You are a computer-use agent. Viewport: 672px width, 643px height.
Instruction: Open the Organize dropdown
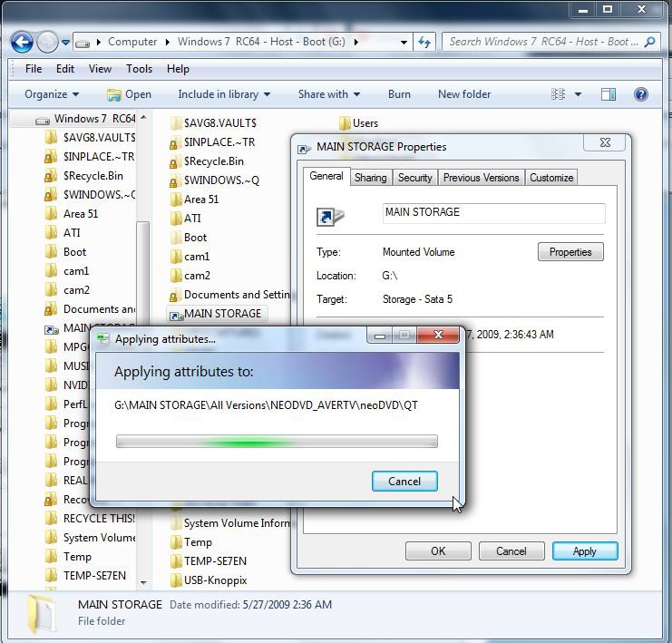tap(52, 94)
